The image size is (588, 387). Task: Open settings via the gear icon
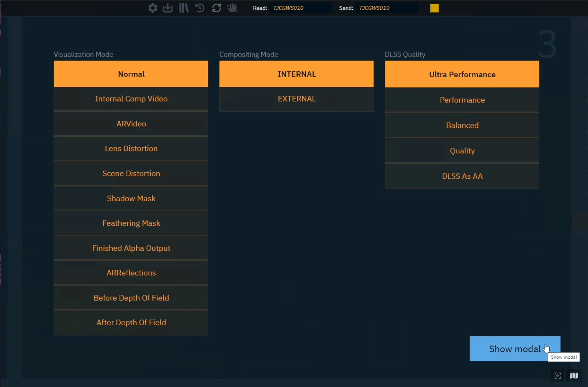point(153,8)
